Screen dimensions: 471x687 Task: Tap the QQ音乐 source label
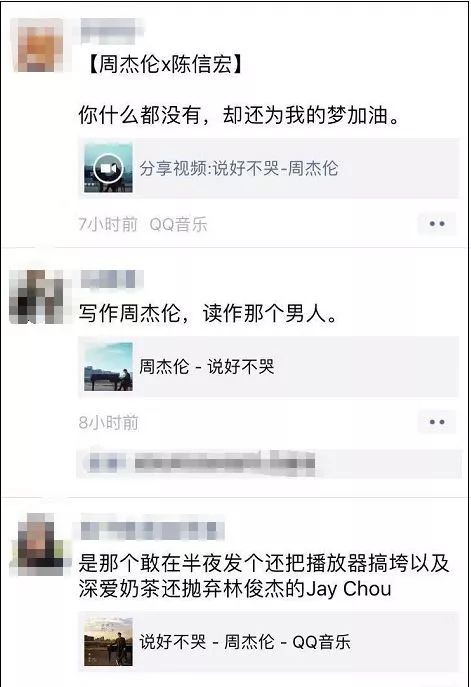(178, 224)
